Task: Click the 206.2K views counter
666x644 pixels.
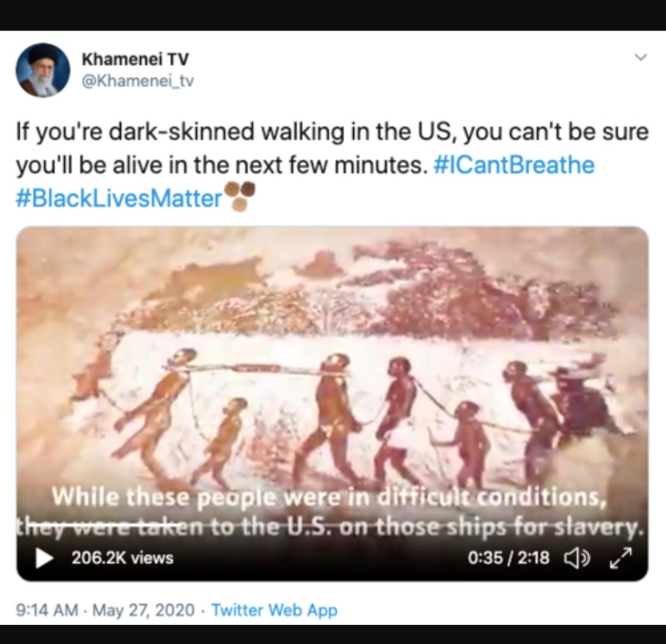Action: 122,558
